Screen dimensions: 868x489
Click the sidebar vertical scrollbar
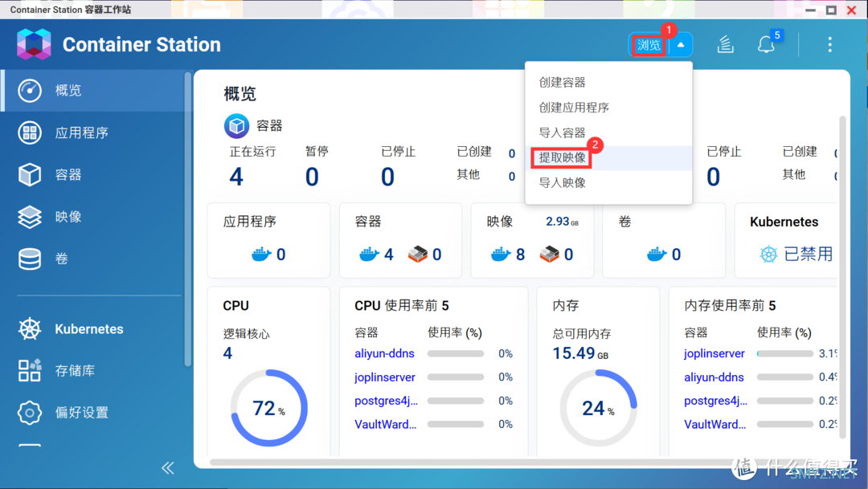point(188,218)
